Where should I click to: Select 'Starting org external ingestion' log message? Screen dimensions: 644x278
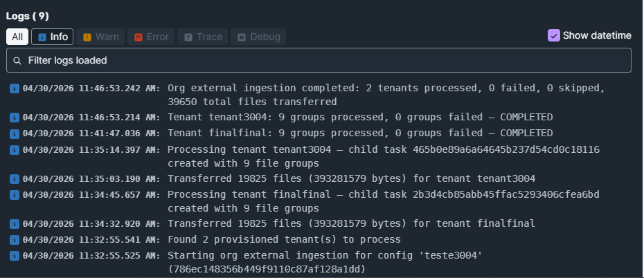(325, 262)
